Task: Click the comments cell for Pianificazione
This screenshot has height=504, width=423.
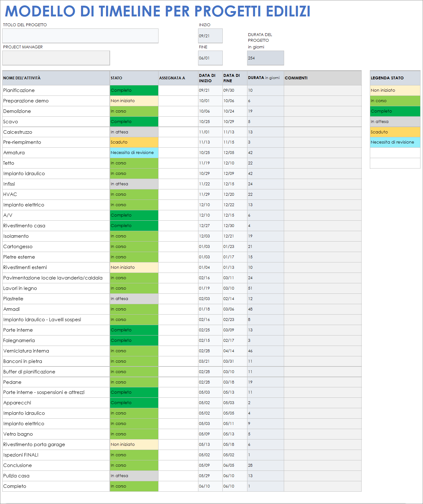Action: [x=323, y=90]
